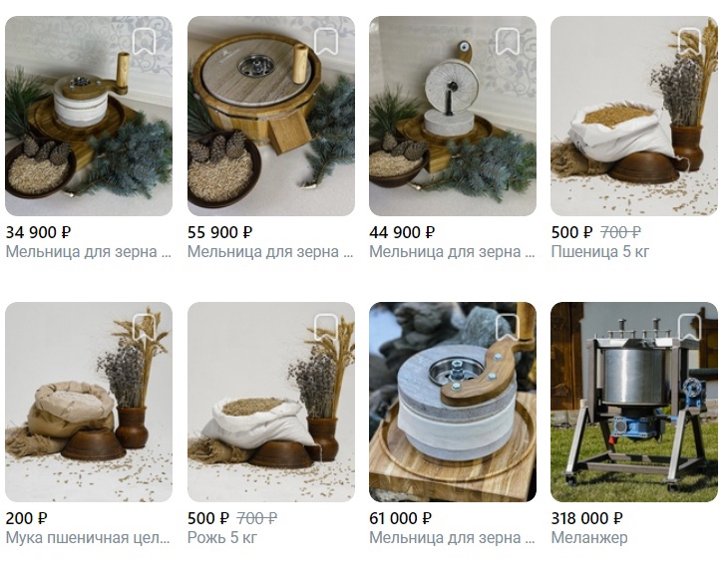Click the 61 000 ₽ mill title
728x572 pixels.
point(452,538)
